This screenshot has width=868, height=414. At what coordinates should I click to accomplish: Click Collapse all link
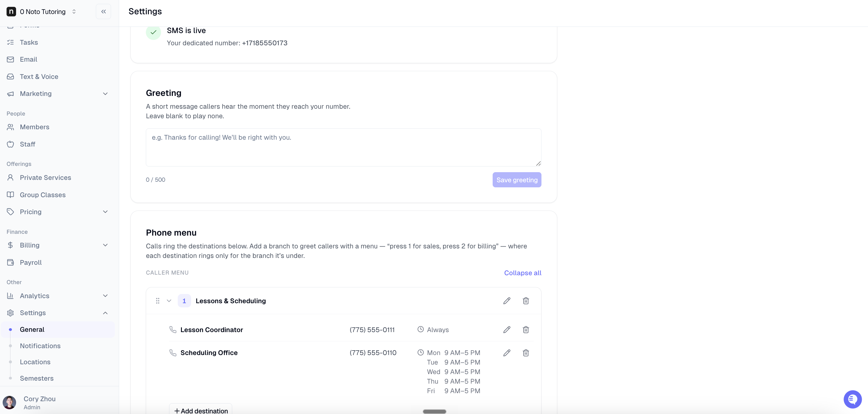(523, 273)
